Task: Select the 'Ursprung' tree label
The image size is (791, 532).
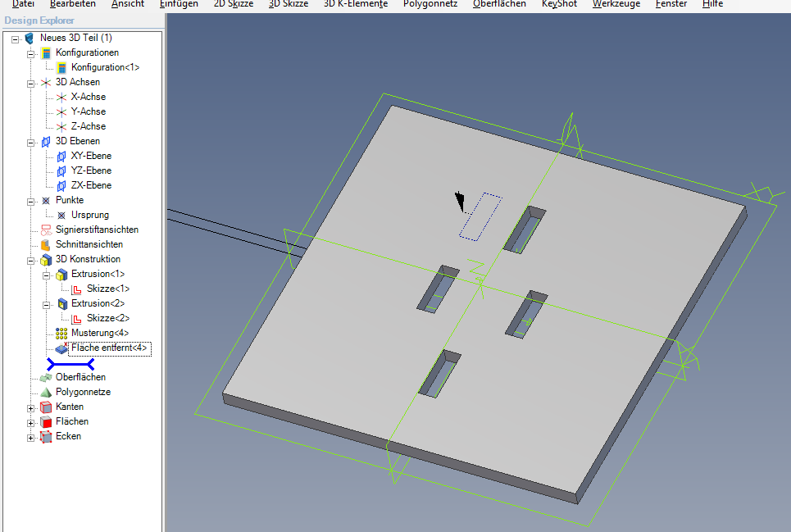Action: (x=90, y=215)
